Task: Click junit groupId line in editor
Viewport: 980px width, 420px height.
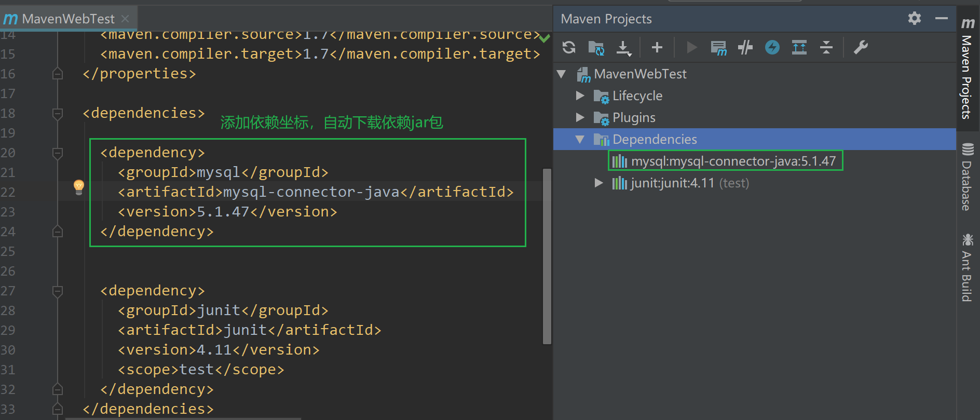Action: [x=223, y=310]
